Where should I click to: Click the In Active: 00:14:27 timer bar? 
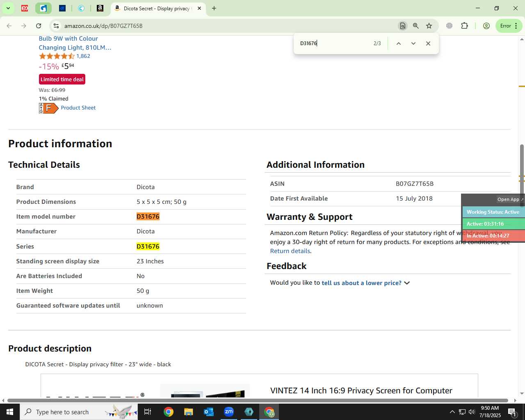click(x=493, y=236)
